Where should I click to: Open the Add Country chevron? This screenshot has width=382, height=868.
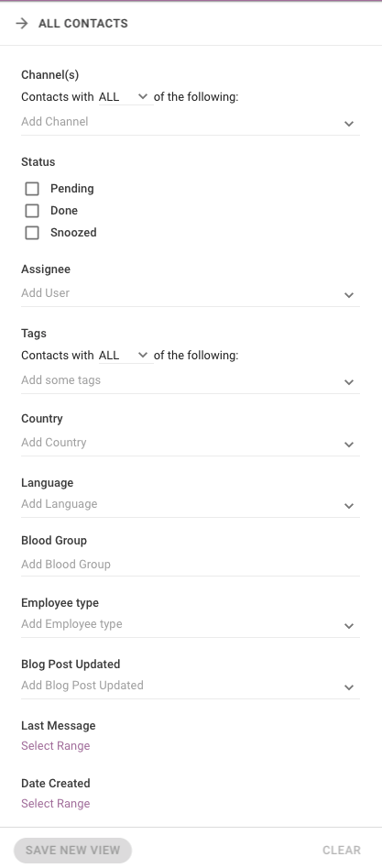pyautogui.click(x=349, y=444)
